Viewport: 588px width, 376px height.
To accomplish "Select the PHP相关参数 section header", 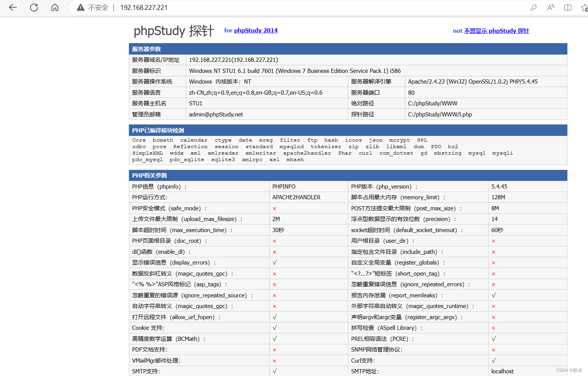I will pos(348,175).
